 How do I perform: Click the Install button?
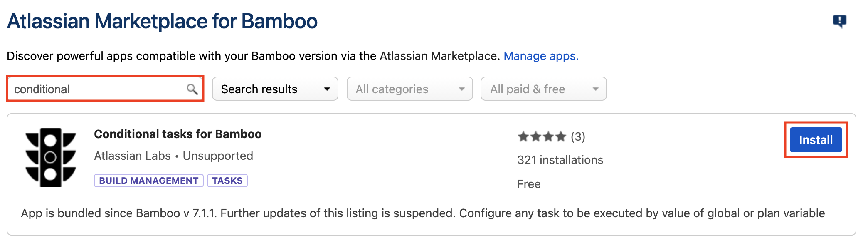[x=815, y=140]
